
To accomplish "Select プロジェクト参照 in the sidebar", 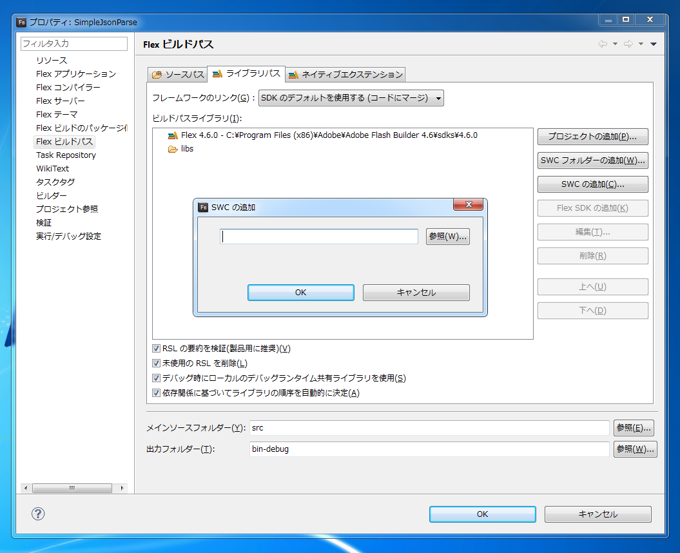I will 67,209.
